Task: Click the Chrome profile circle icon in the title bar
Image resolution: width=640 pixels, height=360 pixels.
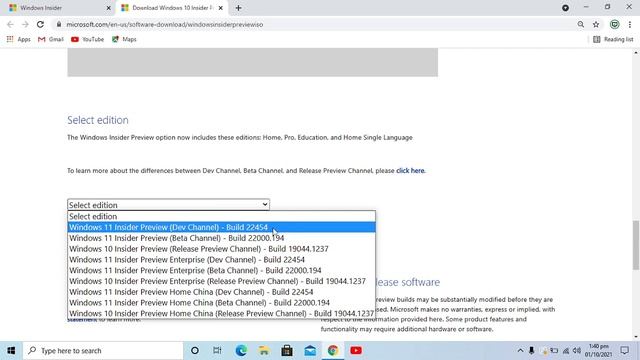Action: [565, 8]
